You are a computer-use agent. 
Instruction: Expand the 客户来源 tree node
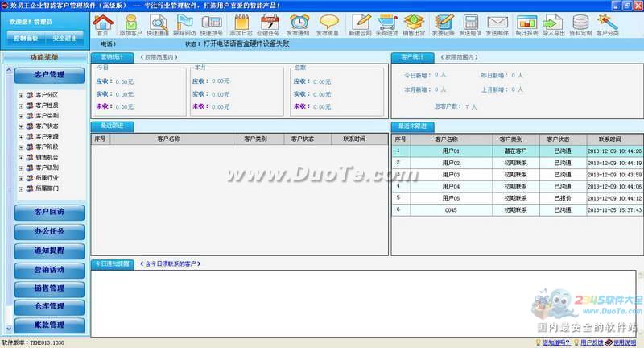point(20,137)
